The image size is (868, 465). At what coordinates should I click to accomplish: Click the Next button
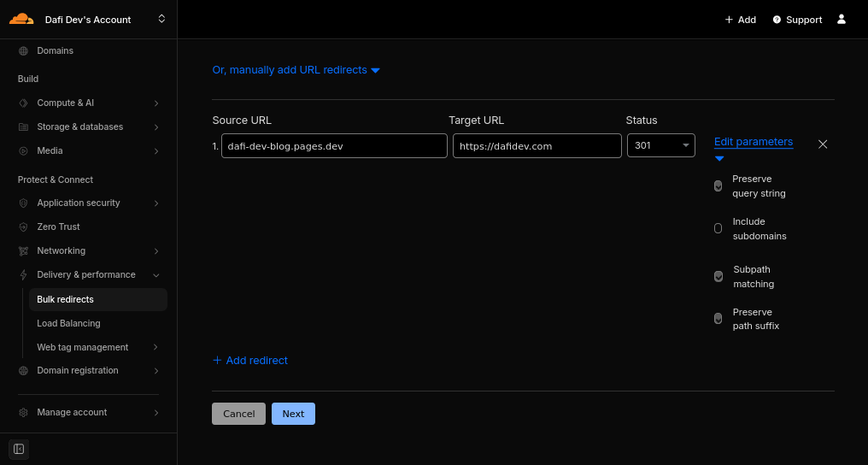pos(293,414)
